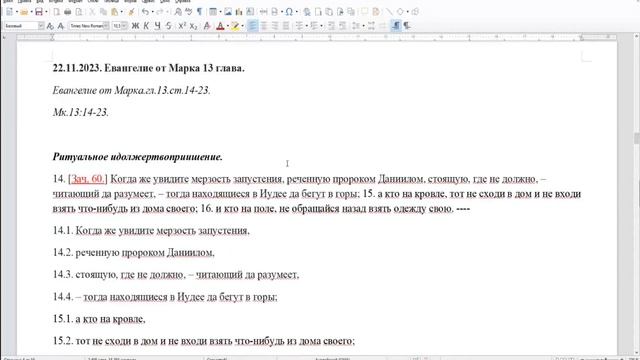640x360 pixels.
Task: Save the document with the floppy disk icon
Action: pyautogui.click(x=39, y=12)
